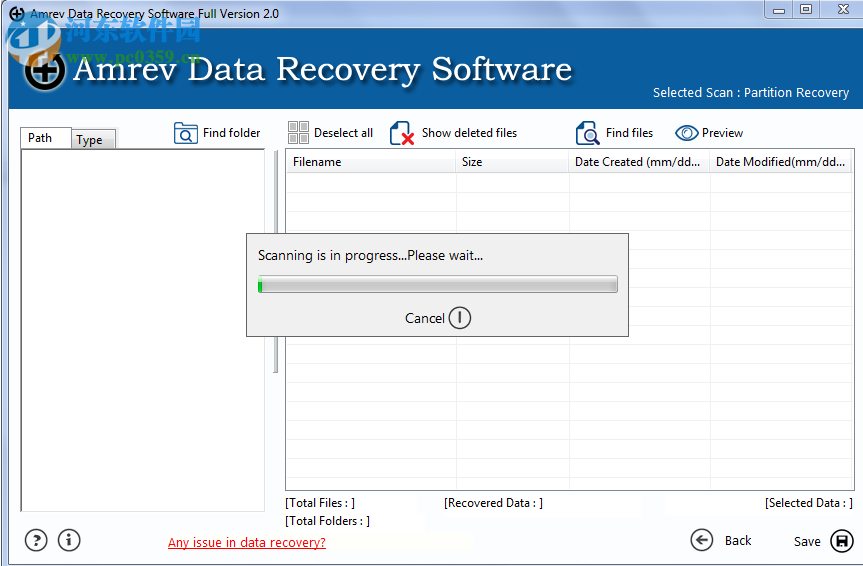This screenshot has width=863, height=566.
Task: Click the Find folder label
Action: tap(231, 133)
